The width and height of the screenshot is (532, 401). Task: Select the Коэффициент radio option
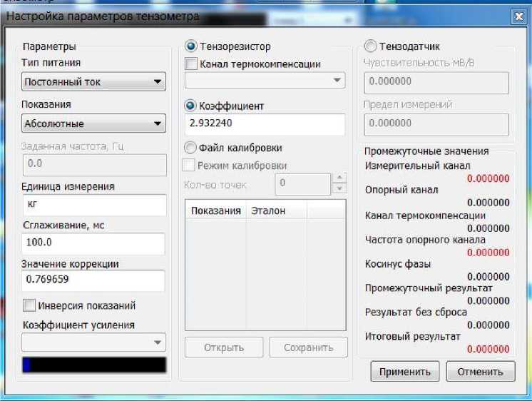pyautogui.click(x=190, y=106)
